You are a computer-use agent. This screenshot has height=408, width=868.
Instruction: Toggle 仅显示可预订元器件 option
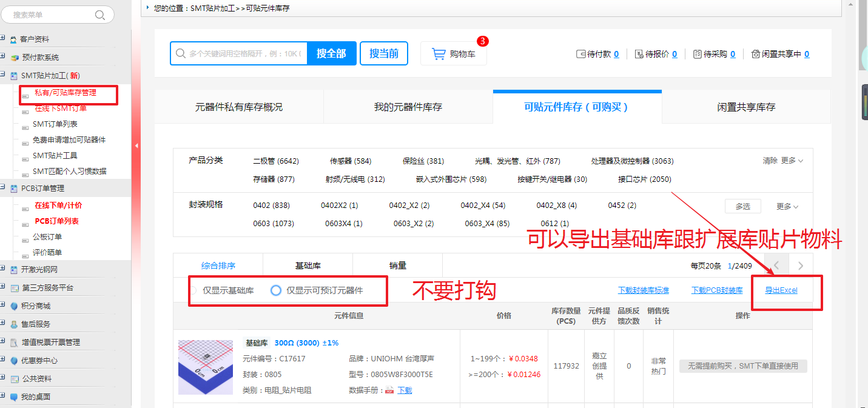pyautogui.click(x=276, y=290)
